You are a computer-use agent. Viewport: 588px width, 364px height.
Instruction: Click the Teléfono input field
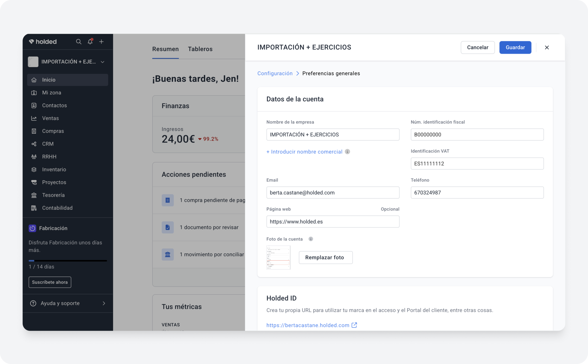(477, 193)
